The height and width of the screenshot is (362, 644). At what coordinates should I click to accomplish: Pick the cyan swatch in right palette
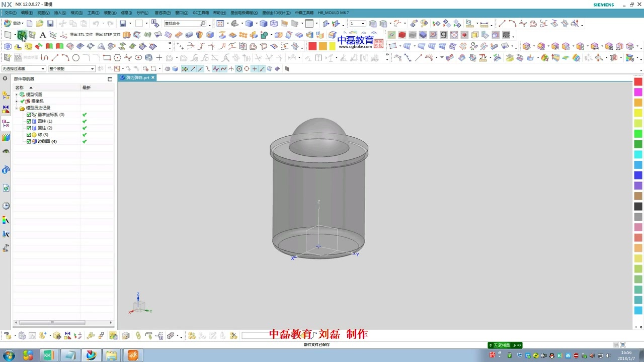pyautogui.click(x=638, y=154)
